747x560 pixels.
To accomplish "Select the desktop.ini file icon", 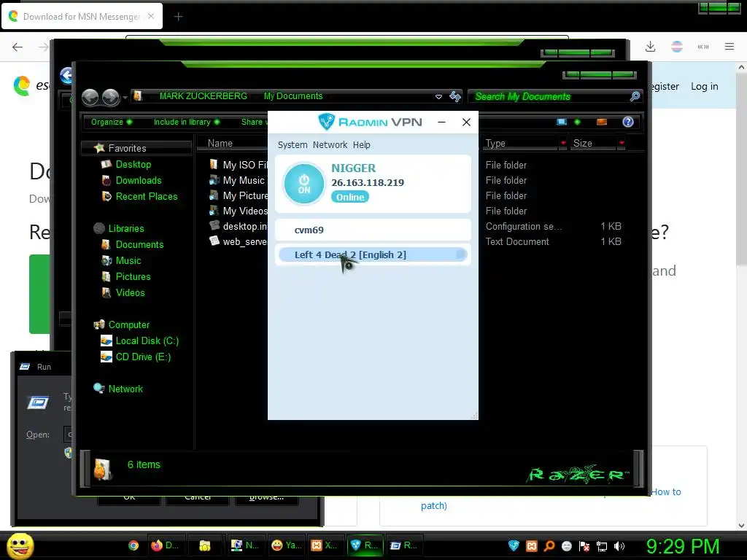I will click(214, 226).
